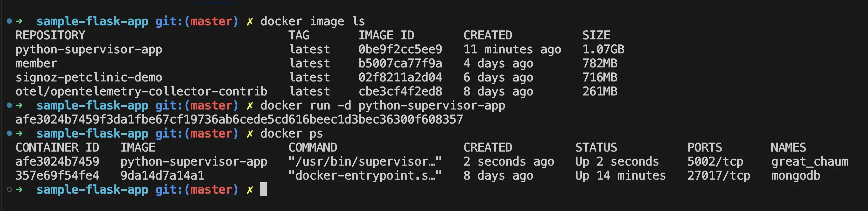Click blue dot beside docker run command
The height and width of the screenshot is (211, 868).
[9, 105]
